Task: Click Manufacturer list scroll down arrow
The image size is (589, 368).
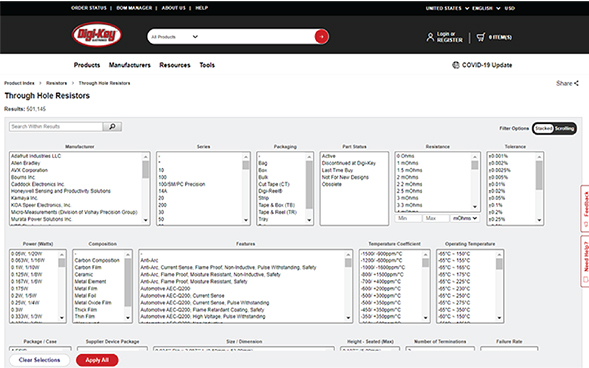Action: click(146, 220)
